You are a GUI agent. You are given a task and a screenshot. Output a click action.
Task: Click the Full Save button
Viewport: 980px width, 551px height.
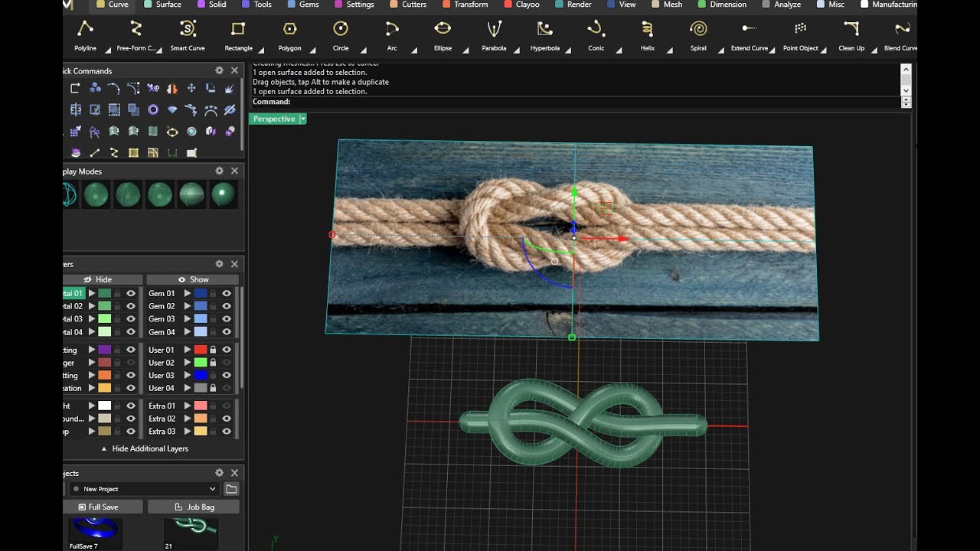coord(103,507)
